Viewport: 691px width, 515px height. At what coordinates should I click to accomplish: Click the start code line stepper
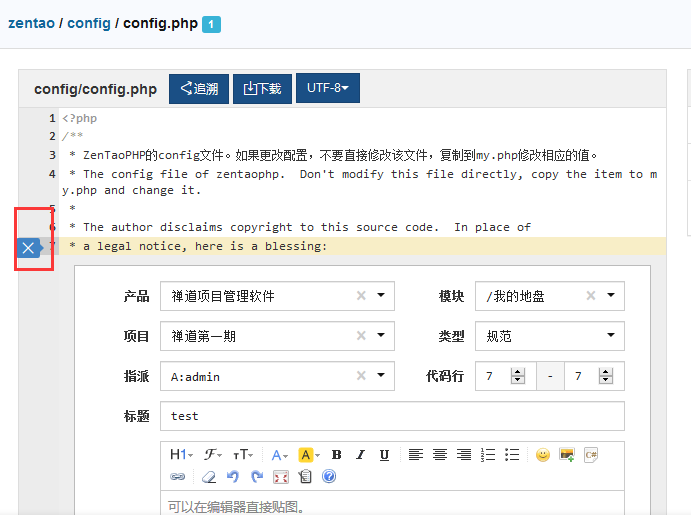[518, 376]
